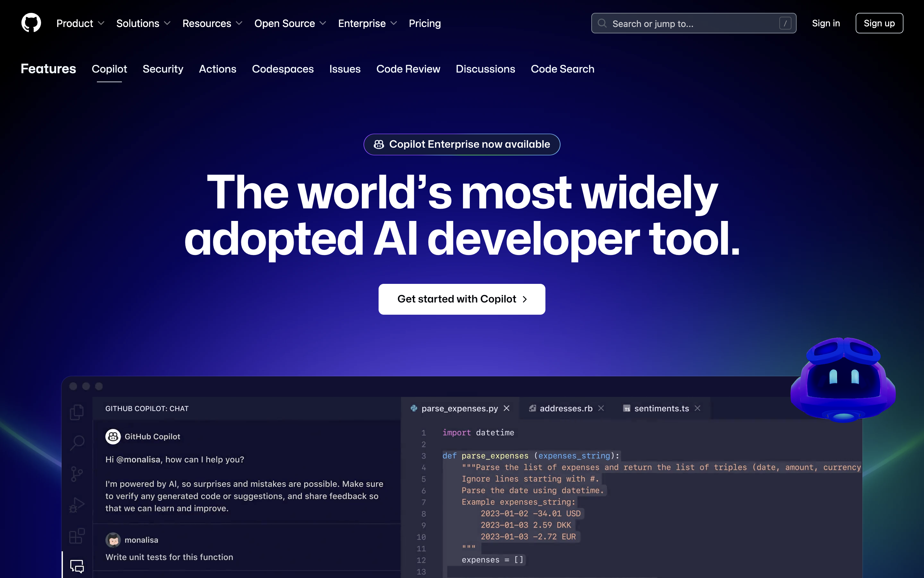Switch to sentiments.ts editor tab
The image size is (924, 578).
pyautogui.click(x=662, y=408)
